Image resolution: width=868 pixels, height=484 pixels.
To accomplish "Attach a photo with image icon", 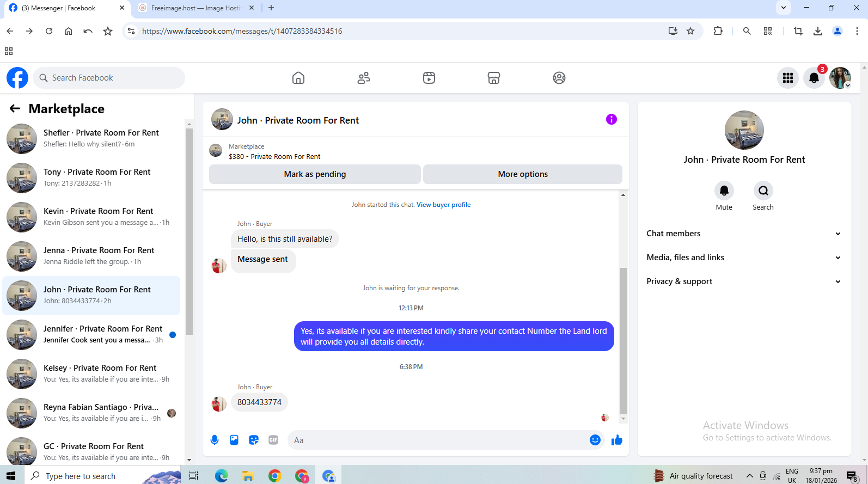I will click(x=234, y=440).
